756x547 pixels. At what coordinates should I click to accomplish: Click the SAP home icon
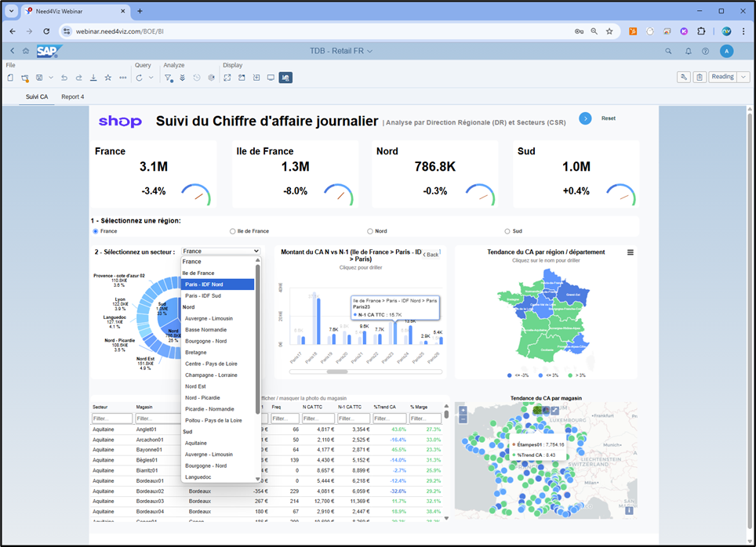(x=26, y=51)
